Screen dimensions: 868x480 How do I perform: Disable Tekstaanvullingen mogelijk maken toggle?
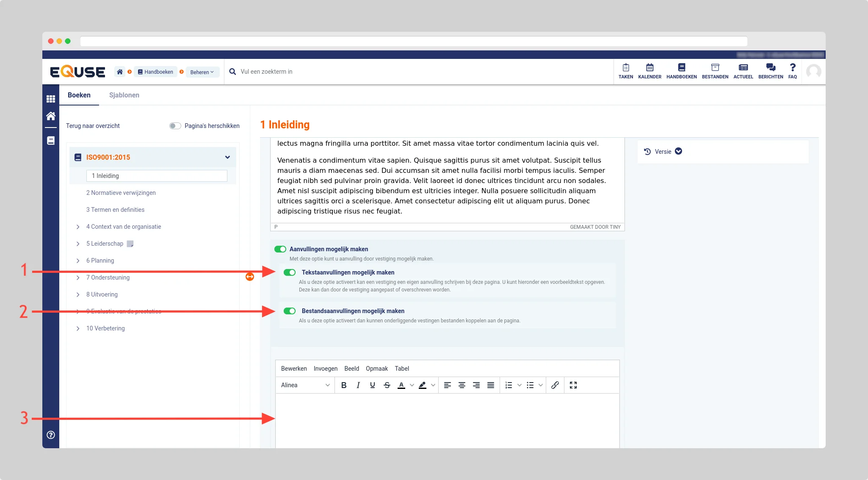tap(290, 272)
